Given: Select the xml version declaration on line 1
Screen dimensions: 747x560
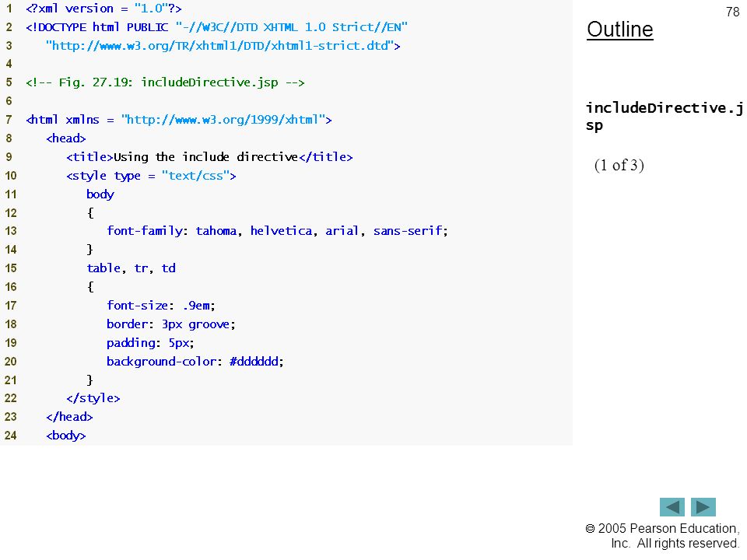Looking at the screenshot, I should pos(103,9).
